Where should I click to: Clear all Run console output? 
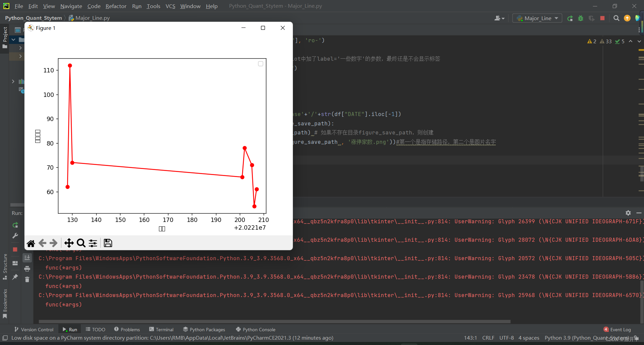(x=27, y=279)
